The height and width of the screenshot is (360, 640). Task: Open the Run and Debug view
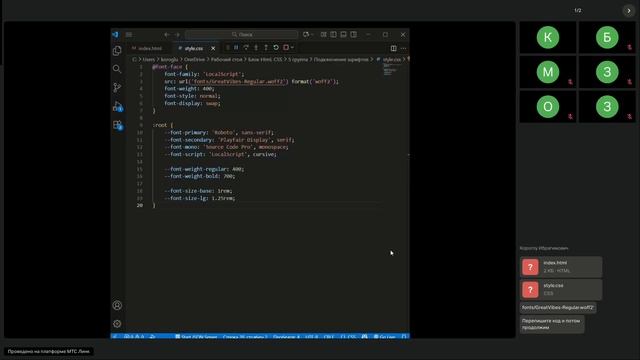point(118,107)
